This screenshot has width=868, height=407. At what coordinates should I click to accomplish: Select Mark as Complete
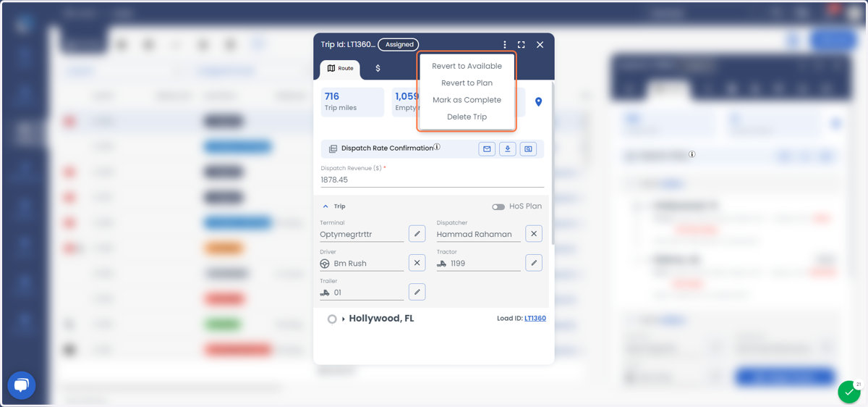pyautogui.click(x=467, y=100)
